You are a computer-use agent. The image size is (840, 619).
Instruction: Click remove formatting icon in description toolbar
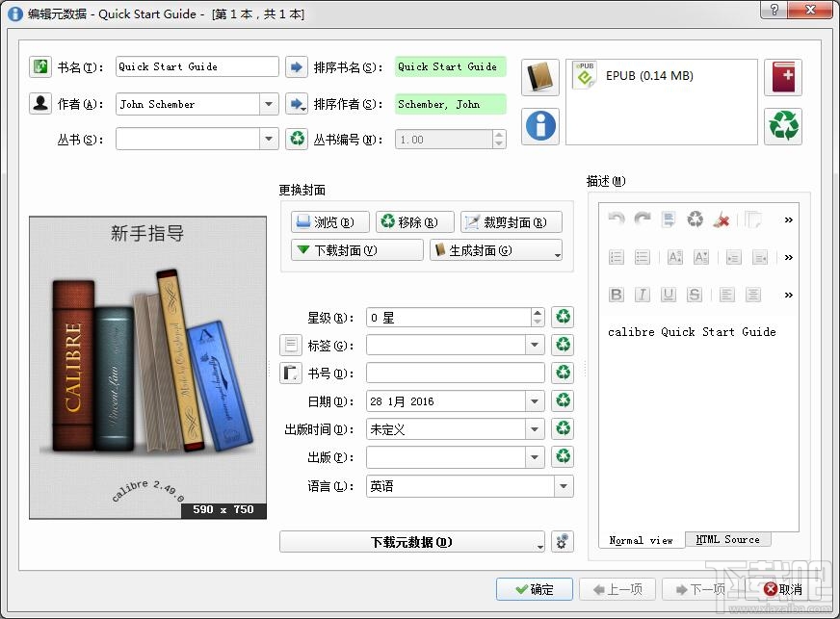tap(695, 219)
